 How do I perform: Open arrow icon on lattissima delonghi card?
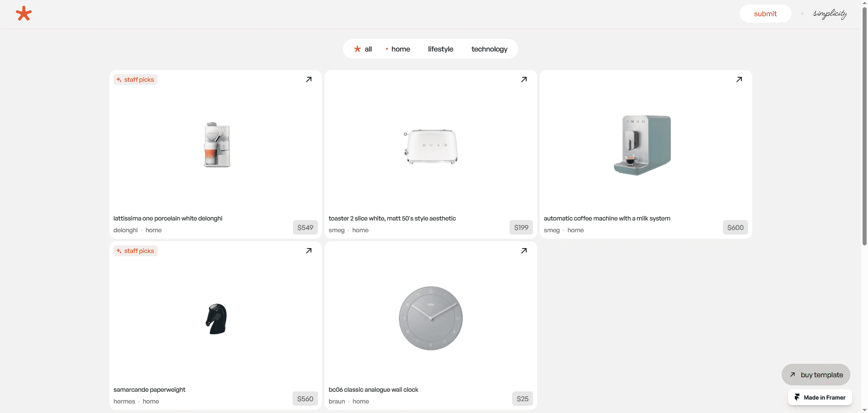309,80
